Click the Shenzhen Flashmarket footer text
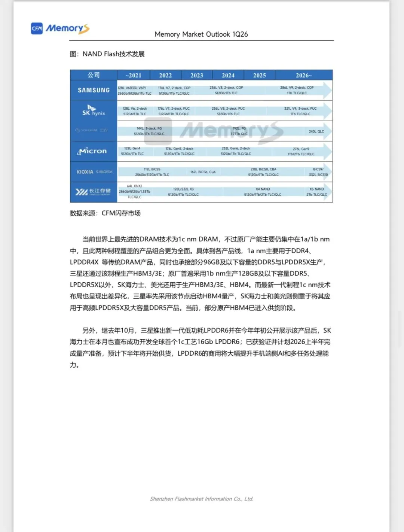The image size is (404, 532). tap(202, 499)
